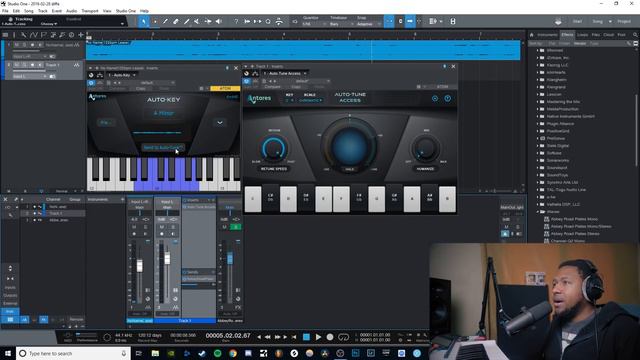Switch to the Loops browser tab
Viewport: 640px width, 360px height.
tap(582, 35)
